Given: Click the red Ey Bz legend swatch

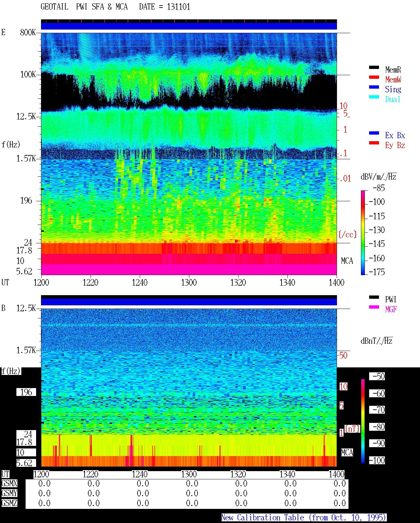Looking at the screenshot, I should tap(374, 143).
